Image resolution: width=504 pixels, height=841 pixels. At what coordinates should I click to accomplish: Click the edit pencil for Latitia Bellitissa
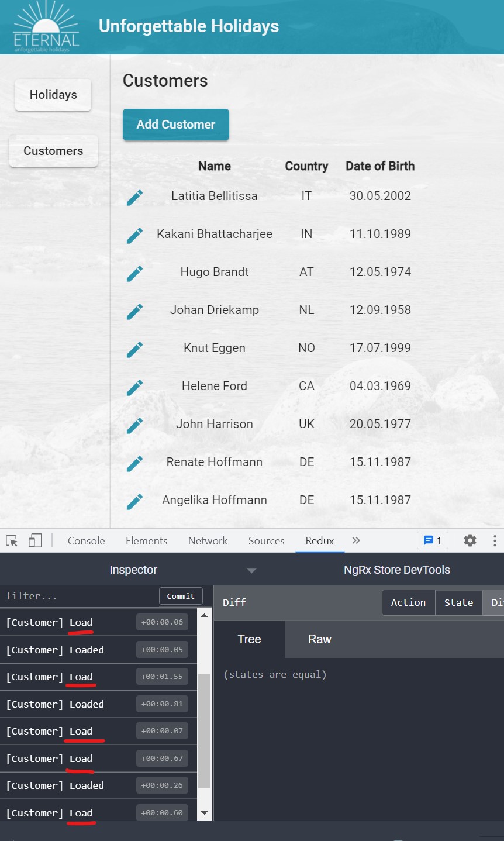click(134, 197)
